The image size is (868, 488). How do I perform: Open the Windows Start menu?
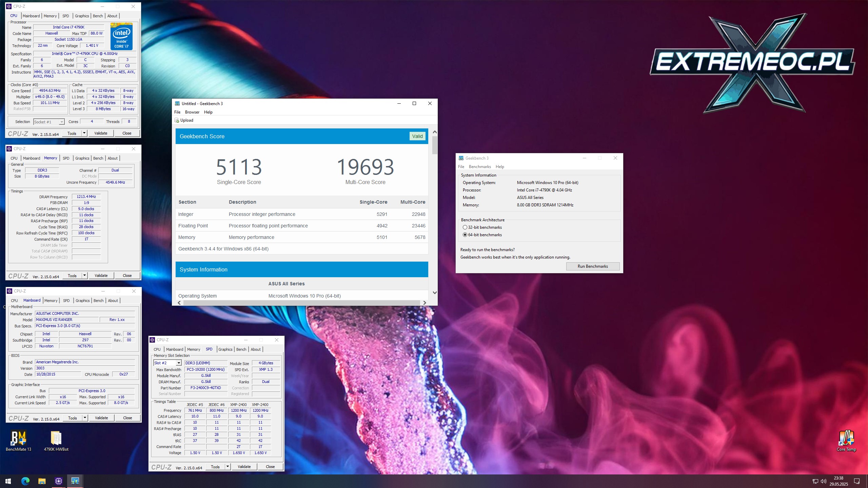8,481
